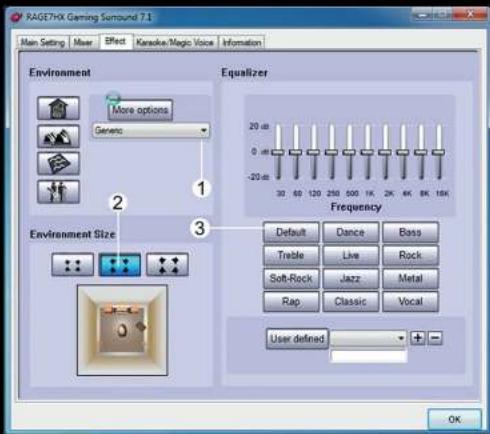This screenshot has width=490, height=434.
Task: Click the 500 Hz equalizer slider
Action: click(349, 152)
